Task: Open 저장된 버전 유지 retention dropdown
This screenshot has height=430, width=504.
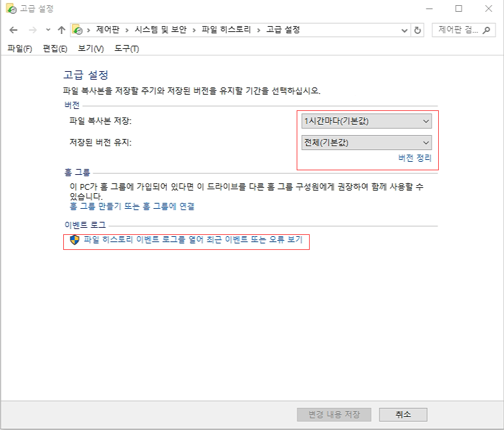Action: click(x=366, y=142)
